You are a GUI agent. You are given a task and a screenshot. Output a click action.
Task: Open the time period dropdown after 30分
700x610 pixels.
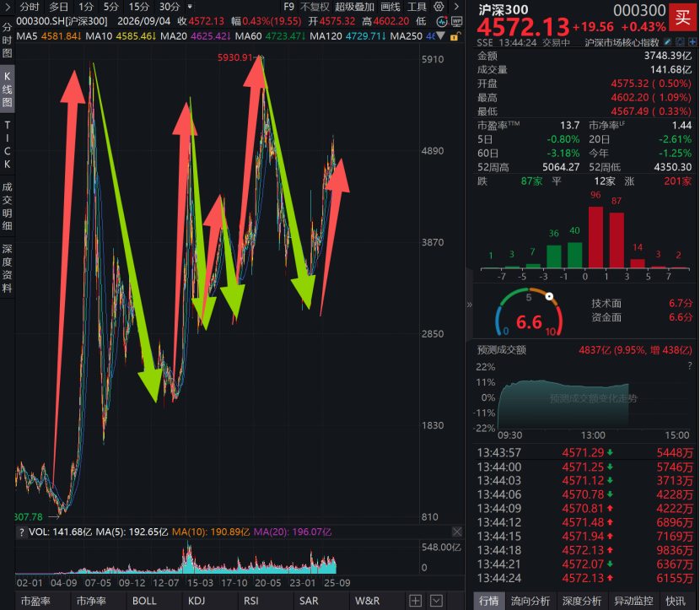[190, 7]
